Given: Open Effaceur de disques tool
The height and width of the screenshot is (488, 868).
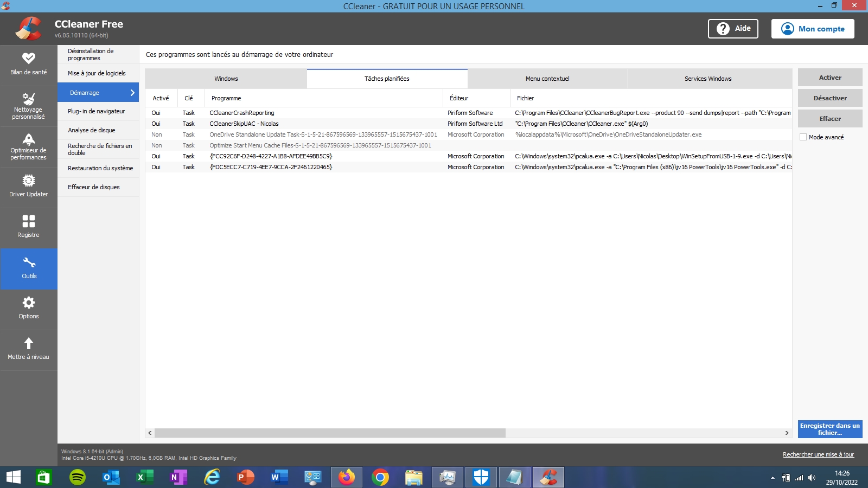Looking at the screenshot, I should 98,187.
